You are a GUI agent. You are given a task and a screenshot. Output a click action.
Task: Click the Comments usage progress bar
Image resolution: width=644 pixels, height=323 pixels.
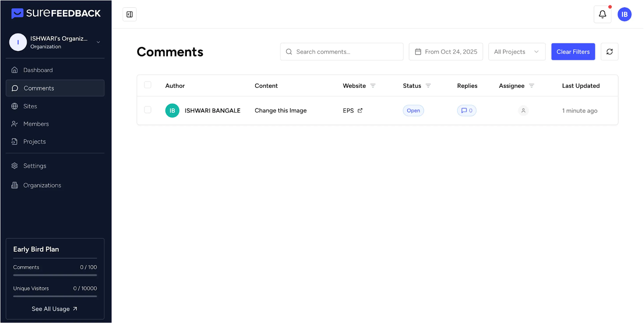coord(55,275)
